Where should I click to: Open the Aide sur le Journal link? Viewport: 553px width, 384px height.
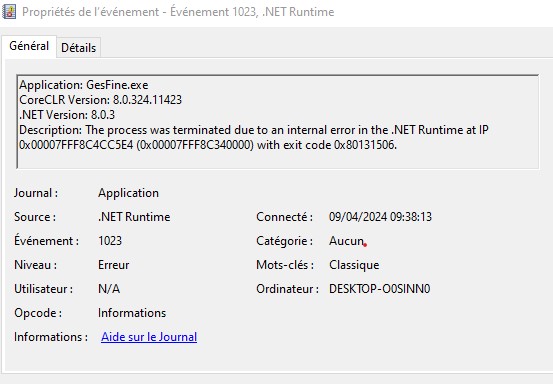pos(149,337)
